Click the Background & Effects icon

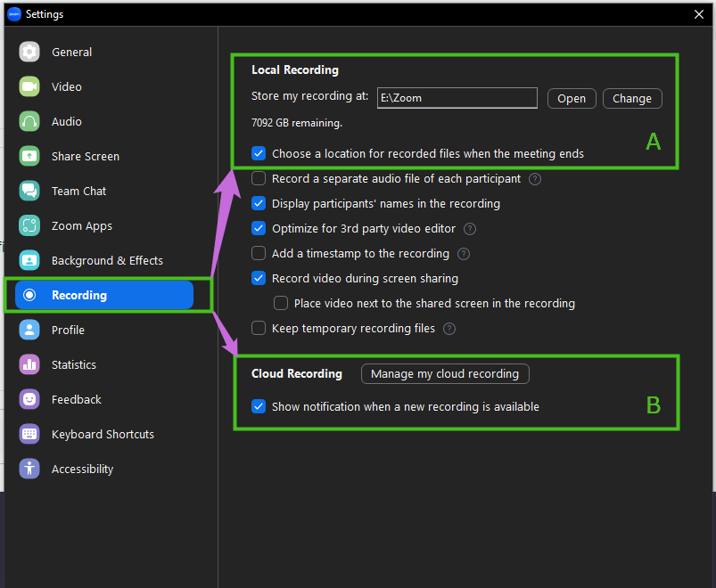coord(29,260)
